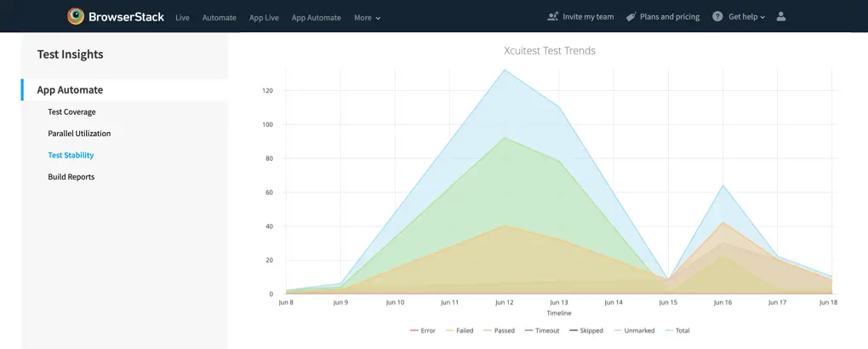Click the BrowserStack logo icon

[76, 16]
